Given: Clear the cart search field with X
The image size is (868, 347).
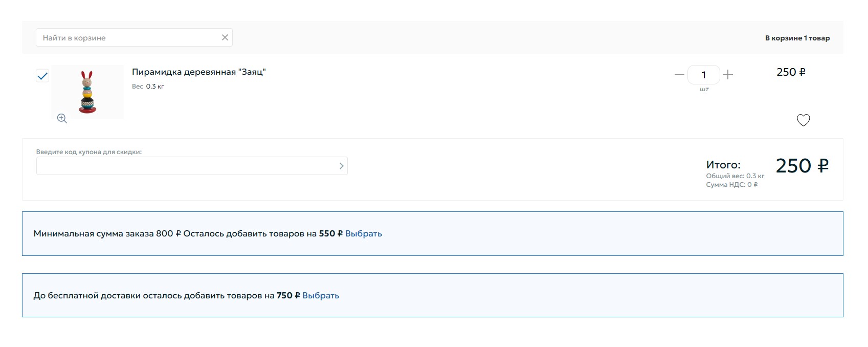Looking at the screenshot, I should click(225, 37).
